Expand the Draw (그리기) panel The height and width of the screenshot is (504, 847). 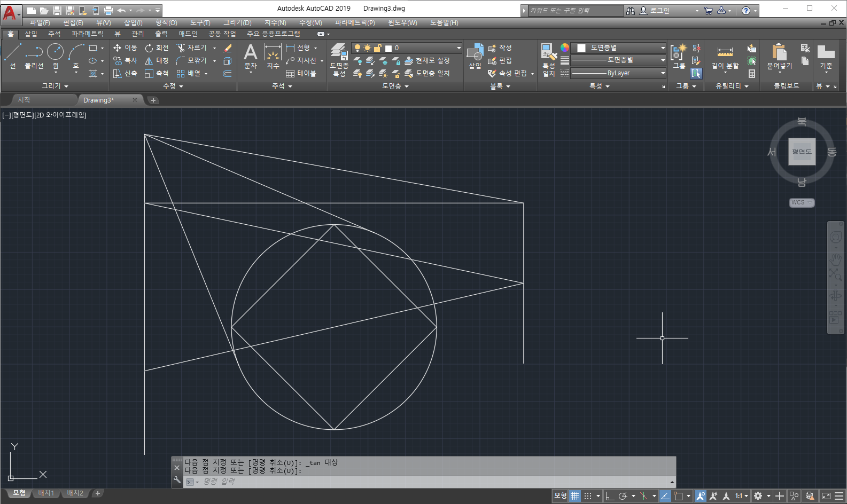pos(55,86)
